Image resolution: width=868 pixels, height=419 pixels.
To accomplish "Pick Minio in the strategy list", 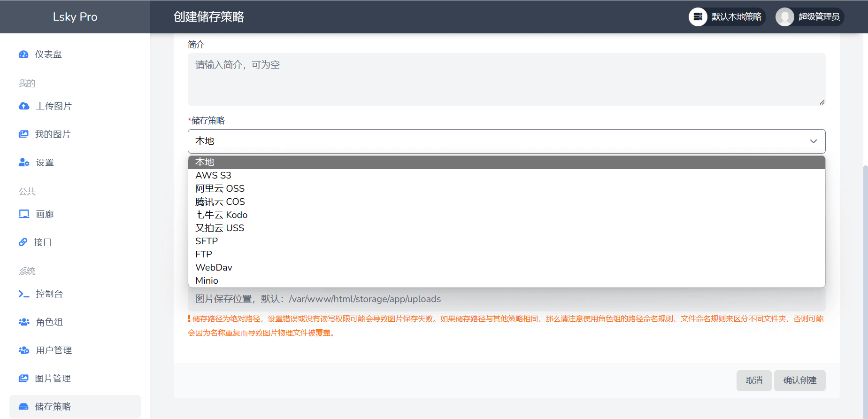I will click(207, 280).
